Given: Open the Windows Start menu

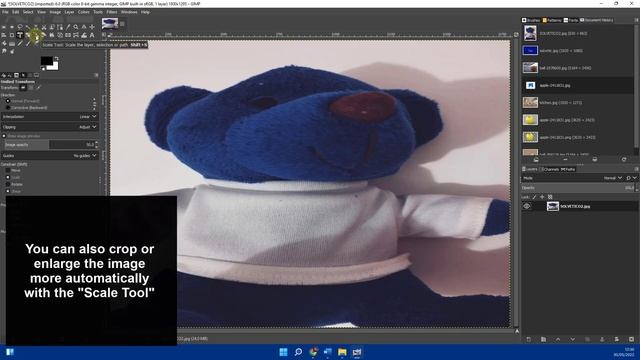Looking at the screenshot, I should click(x=283, y=352).
